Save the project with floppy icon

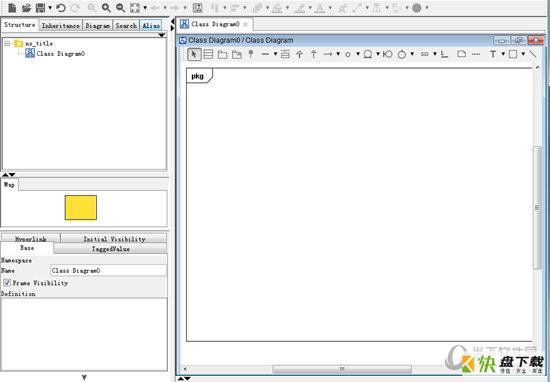(x=41, y=7)
